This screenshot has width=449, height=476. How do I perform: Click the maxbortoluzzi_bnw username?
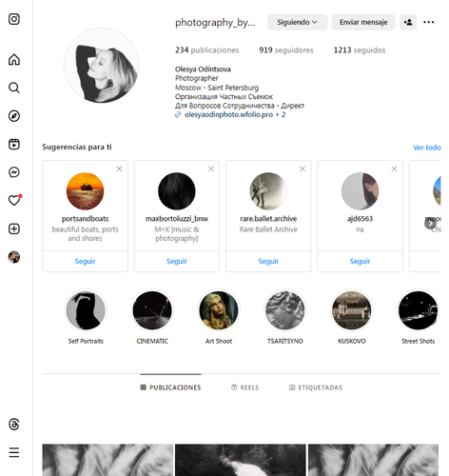177,219
